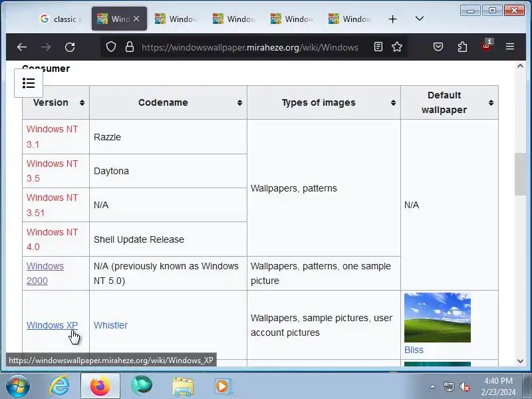Open tracking protection shield icon

point(111,47)
